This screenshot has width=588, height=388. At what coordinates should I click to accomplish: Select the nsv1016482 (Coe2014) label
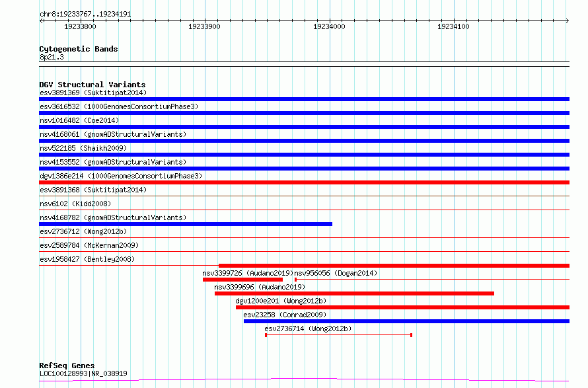click(79, 120)
